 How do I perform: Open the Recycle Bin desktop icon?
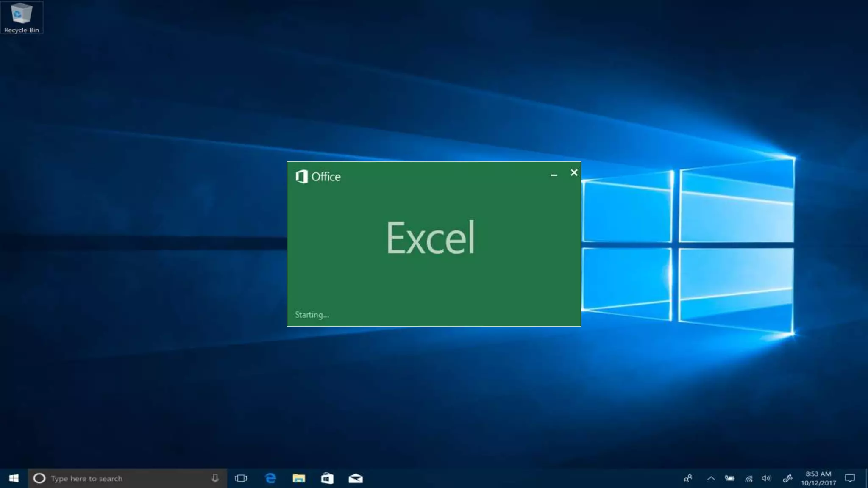click(x=21, y=17)
